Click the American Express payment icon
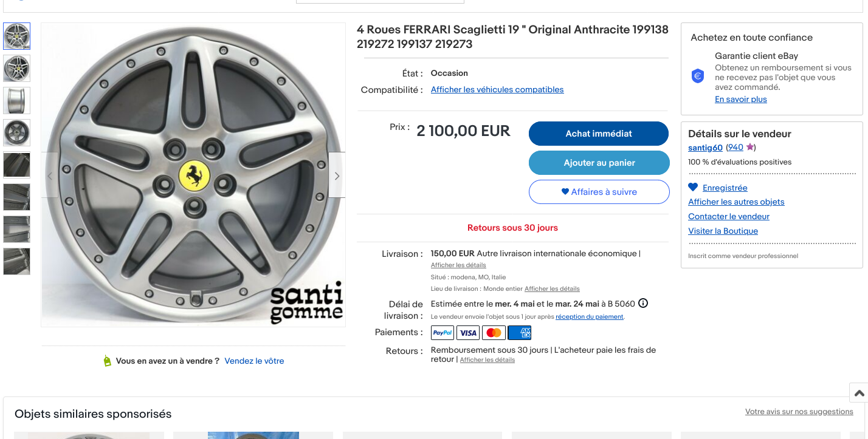The height and width of the screenshot is (439, 868). point(520,333)
